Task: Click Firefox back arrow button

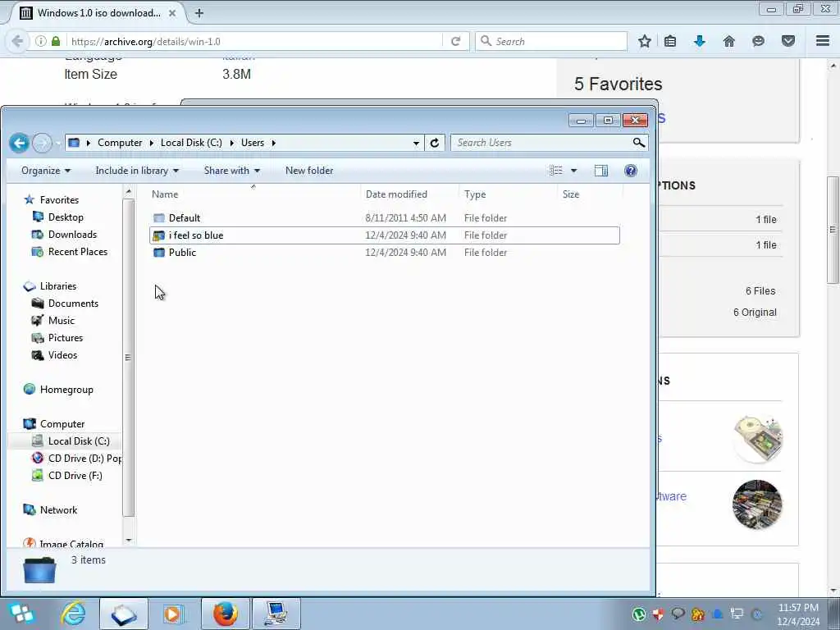Action: [x=17, y=41]
